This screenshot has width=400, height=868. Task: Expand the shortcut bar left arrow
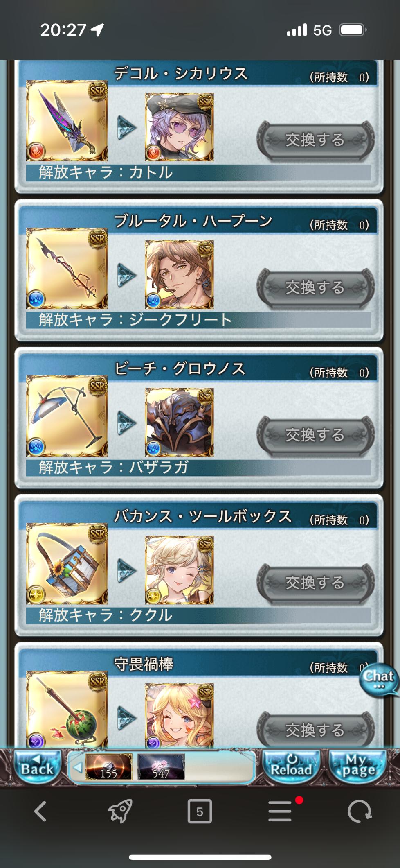pos(77,767)
